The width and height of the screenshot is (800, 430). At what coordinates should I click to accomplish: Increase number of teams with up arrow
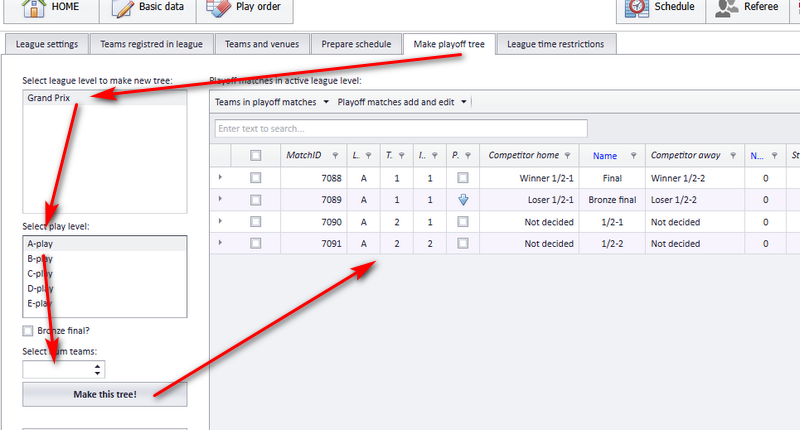pos(97,366)
